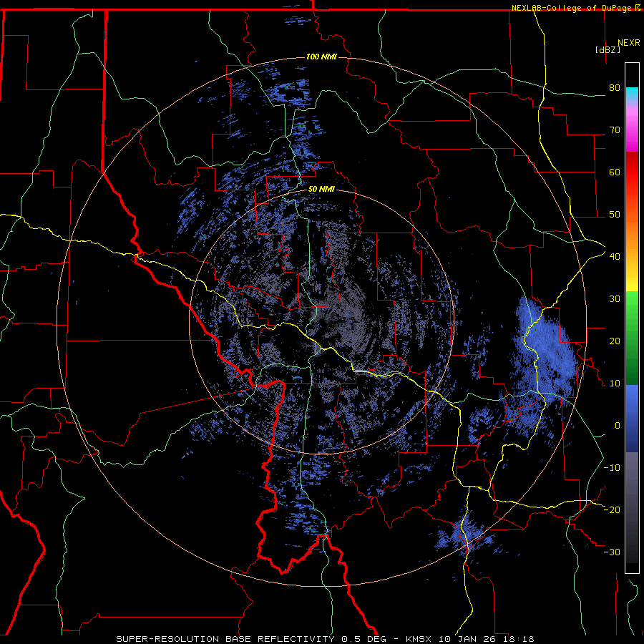The width and height of the screenshot is (644, 644).
Task: Click the blue segment of the color bar
Action: (x=632, y=418)
